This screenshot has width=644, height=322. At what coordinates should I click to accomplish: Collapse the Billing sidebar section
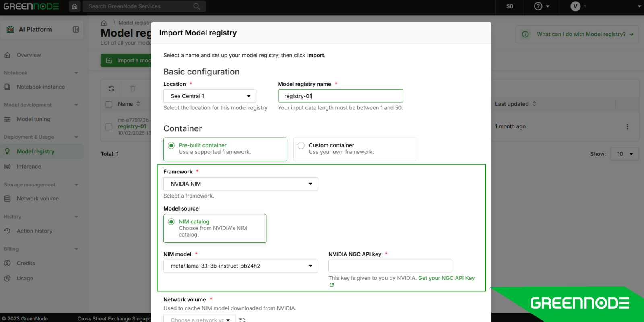click(x=76, y=249)
